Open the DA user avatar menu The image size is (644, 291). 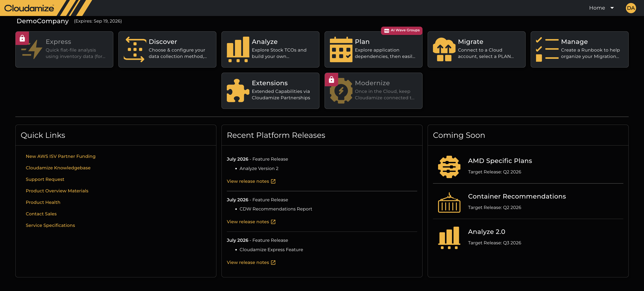(631, 8)
